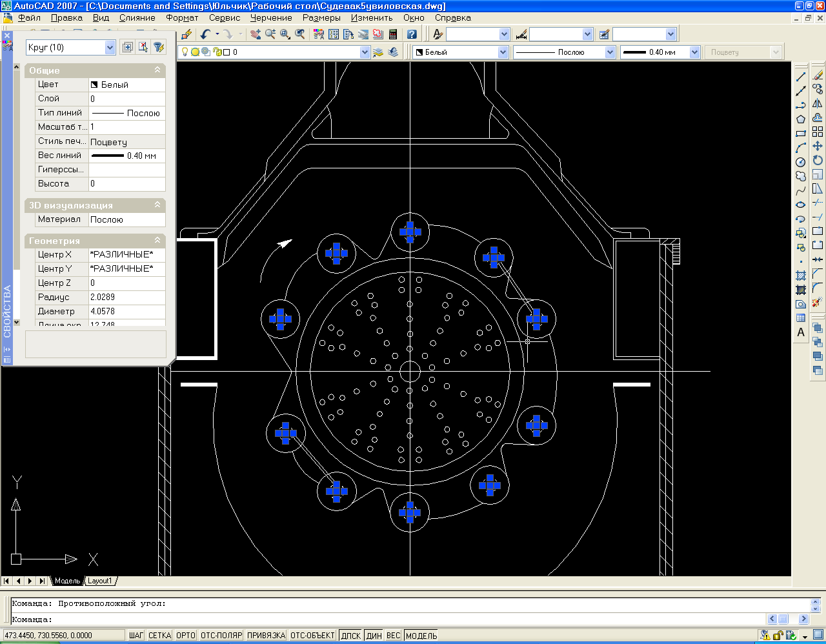Select the Circle drawing tool

coord(801,162)
